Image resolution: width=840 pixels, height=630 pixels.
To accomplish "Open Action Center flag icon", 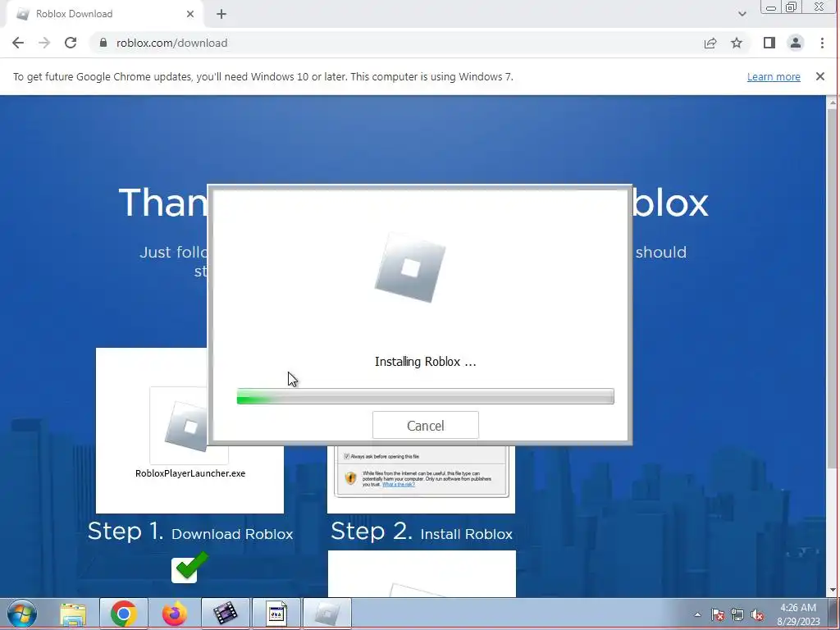I will 718,615.
